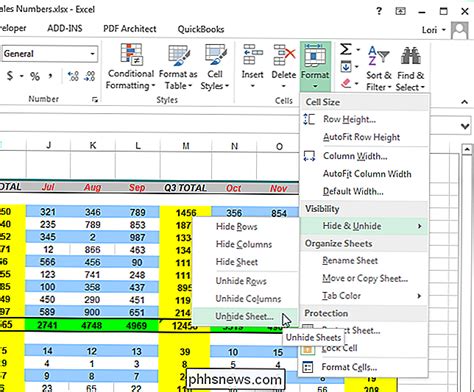Viewport: 474px width, 392px height.
Task: Select the Jul header cell
Action: coord(48,187)
